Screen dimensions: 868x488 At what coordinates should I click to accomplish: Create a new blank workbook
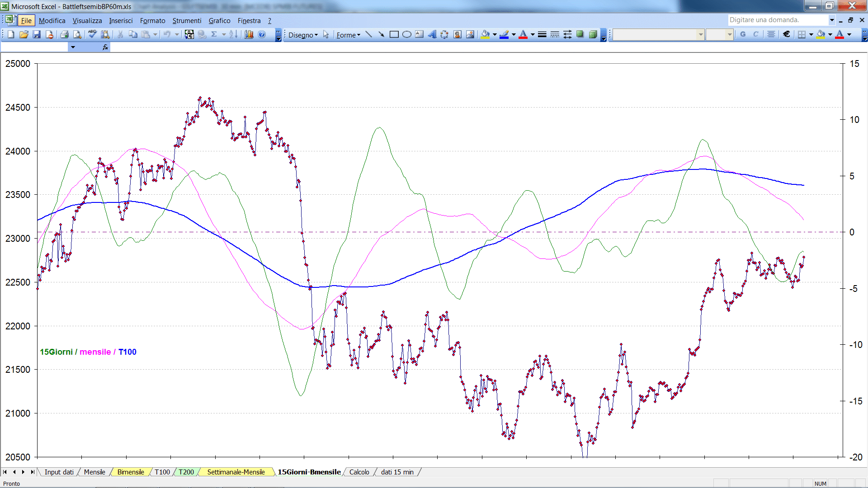11,34
